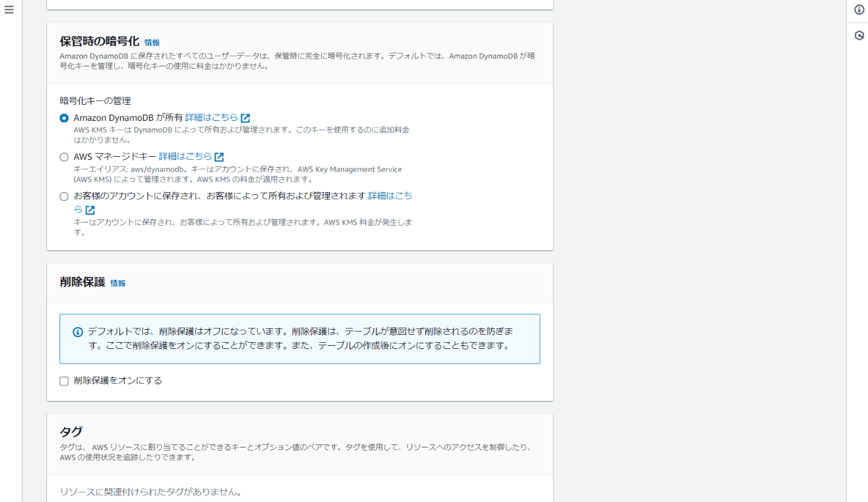The image size is (868, 502).
Task: Open the hamburger navigation menu
Action: [9, 10]
